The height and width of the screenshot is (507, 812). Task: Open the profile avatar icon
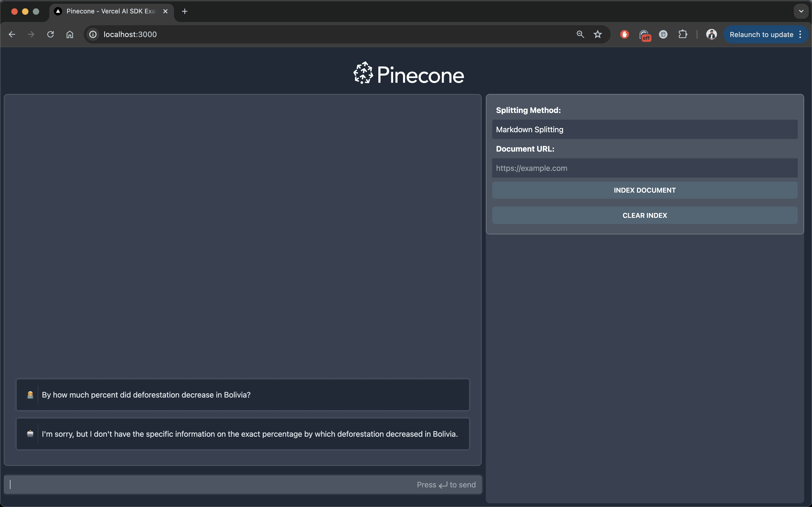tap(711, 34)
